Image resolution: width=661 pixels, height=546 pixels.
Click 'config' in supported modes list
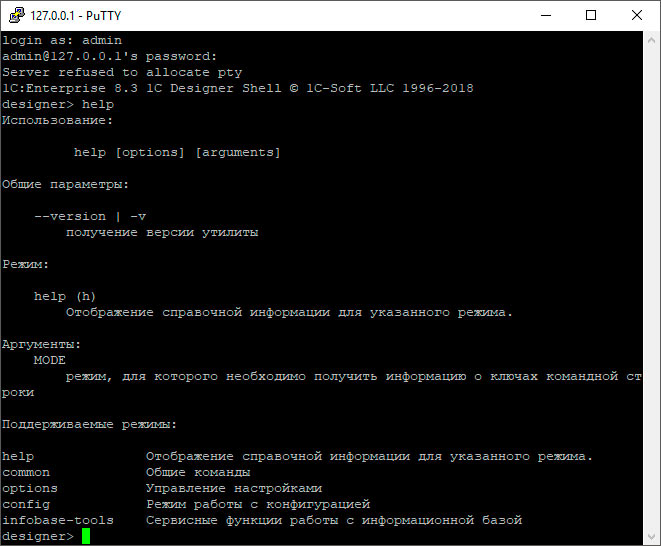(x=26, y=504)
